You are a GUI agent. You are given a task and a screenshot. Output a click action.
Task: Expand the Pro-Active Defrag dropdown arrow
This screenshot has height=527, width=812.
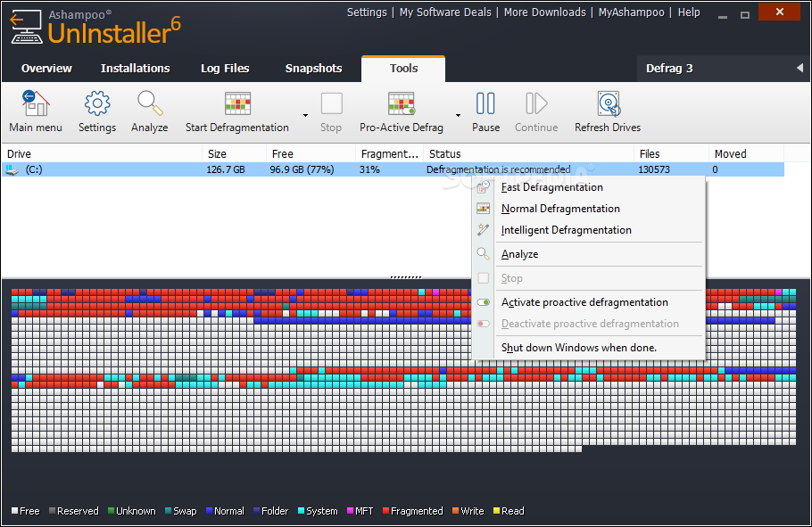pos(458,115)
